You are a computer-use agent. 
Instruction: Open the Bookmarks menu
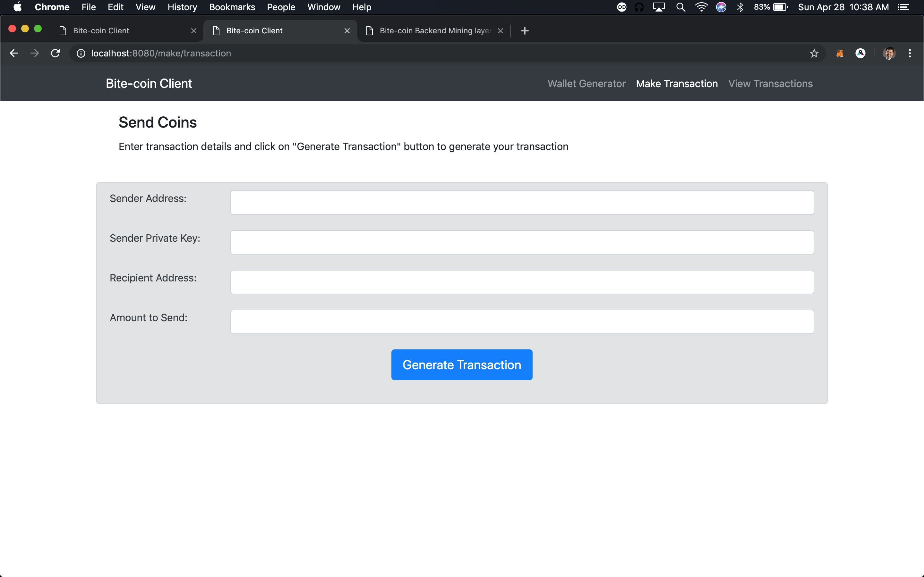point(232,7)
